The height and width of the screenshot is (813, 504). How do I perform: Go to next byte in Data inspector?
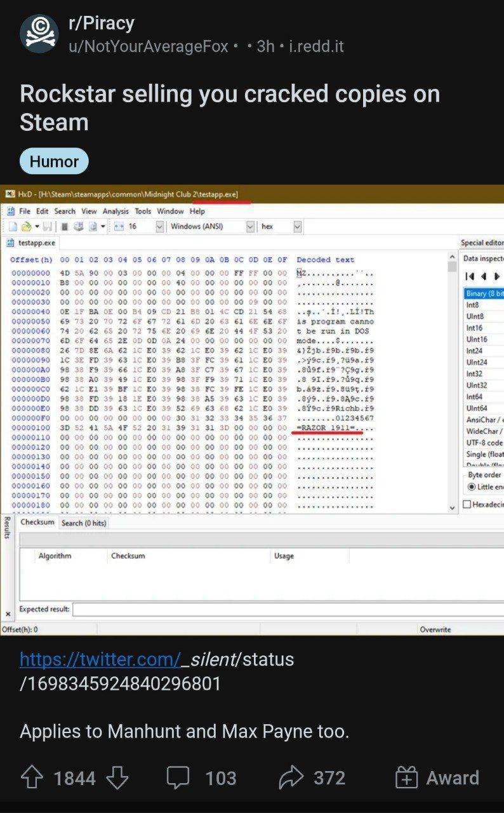click(x=497, y=276)
